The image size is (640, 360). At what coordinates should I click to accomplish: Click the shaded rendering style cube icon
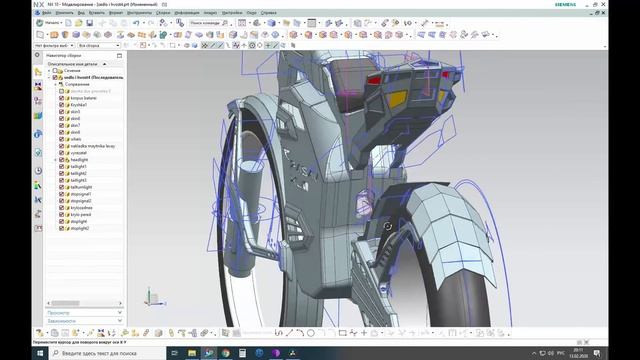coord(271,23)
